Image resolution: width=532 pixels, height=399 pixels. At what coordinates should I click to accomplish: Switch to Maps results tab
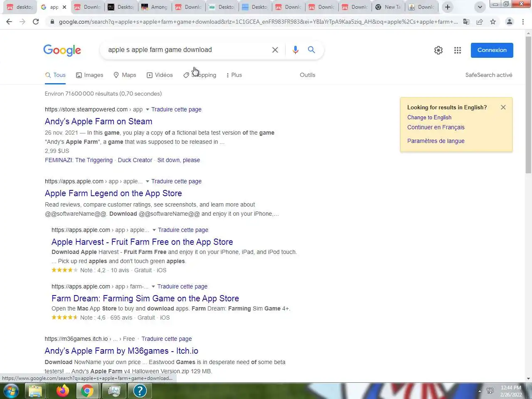tap(125, 75)
